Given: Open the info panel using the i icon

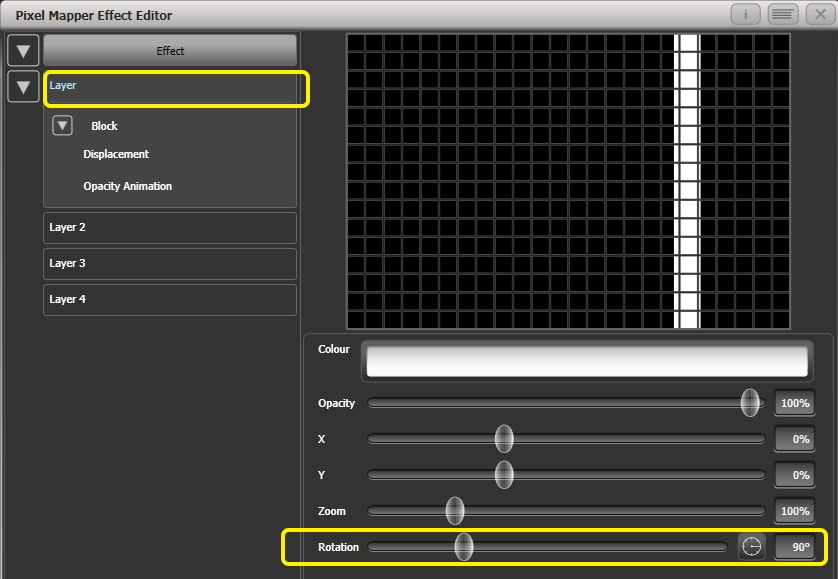Looking at the screenshot, I should [744, 14].
